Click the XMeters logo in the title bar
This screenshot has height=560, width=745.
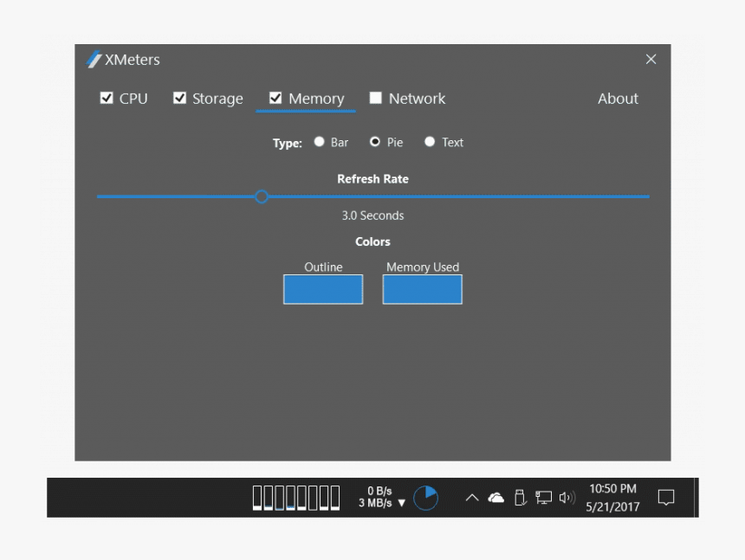(92, 59)
